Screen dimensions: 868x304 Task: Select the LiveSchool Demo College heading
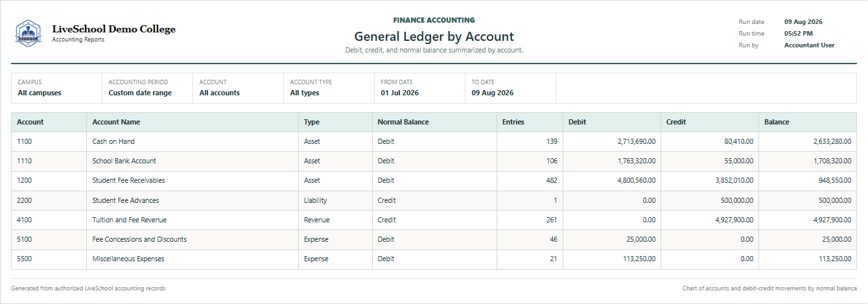point(113,29)
